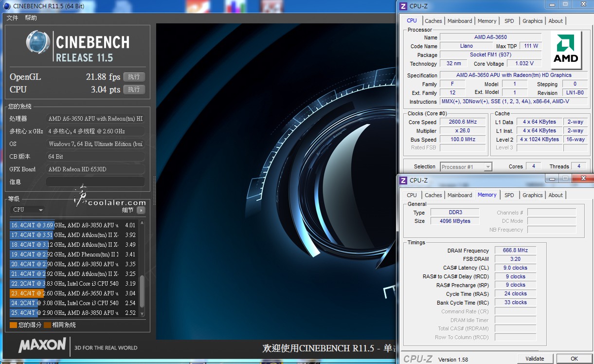Select CPU tab in upper CPU-Z window
The image size is (594, 364).
[412, 20]
